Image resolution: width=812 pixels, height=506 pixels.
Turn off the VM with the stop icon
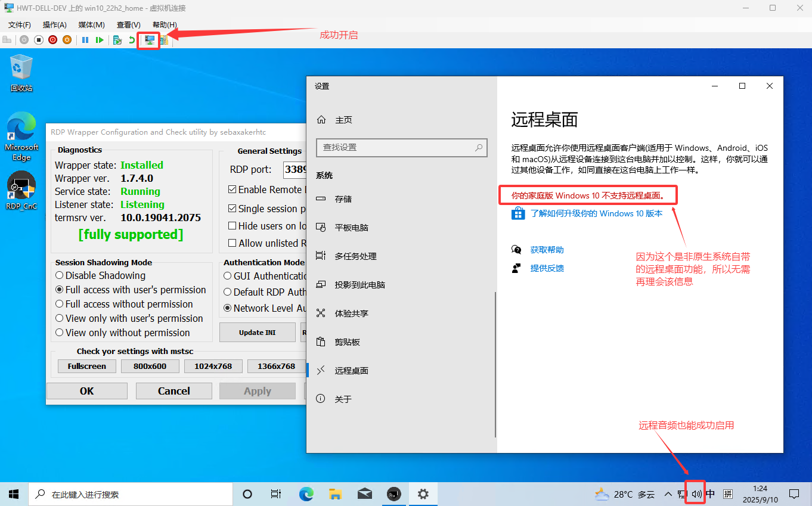click(x=38, y=40)
